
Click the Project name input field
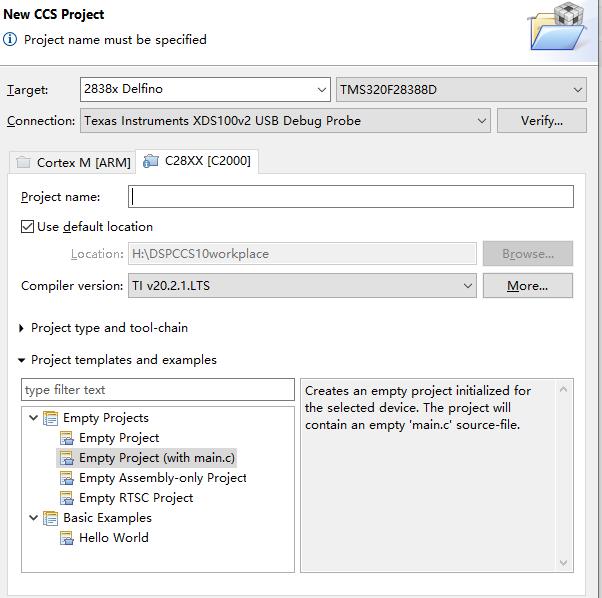tap(351, 197)
